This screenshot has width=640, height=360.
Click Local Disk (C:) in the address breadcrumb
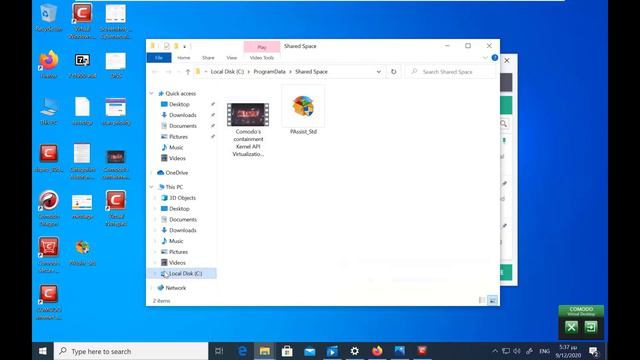click(227, 71)
